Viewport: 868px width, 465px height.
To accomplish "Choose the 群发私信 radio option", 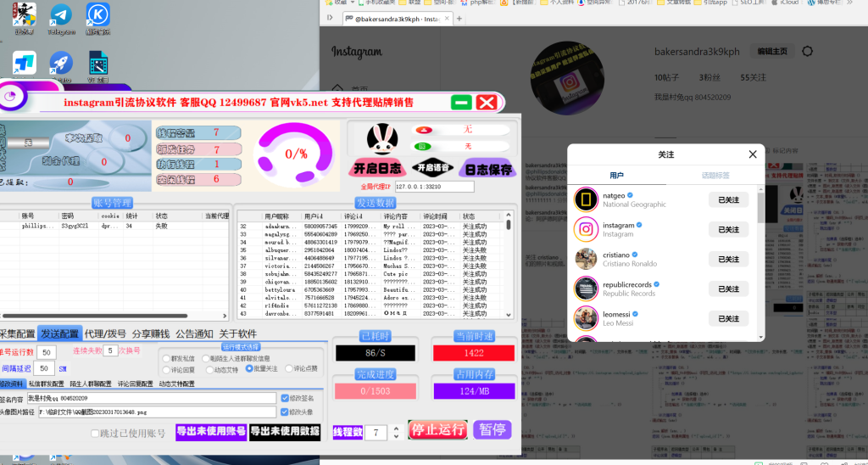I will (x=166, y=358).
